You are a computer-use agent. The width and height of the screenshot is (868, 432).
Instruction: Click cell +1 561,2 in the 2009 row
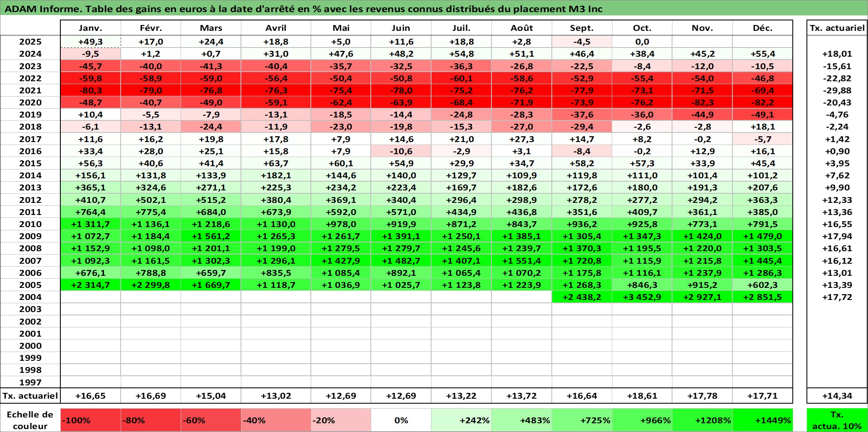[211, 236]
